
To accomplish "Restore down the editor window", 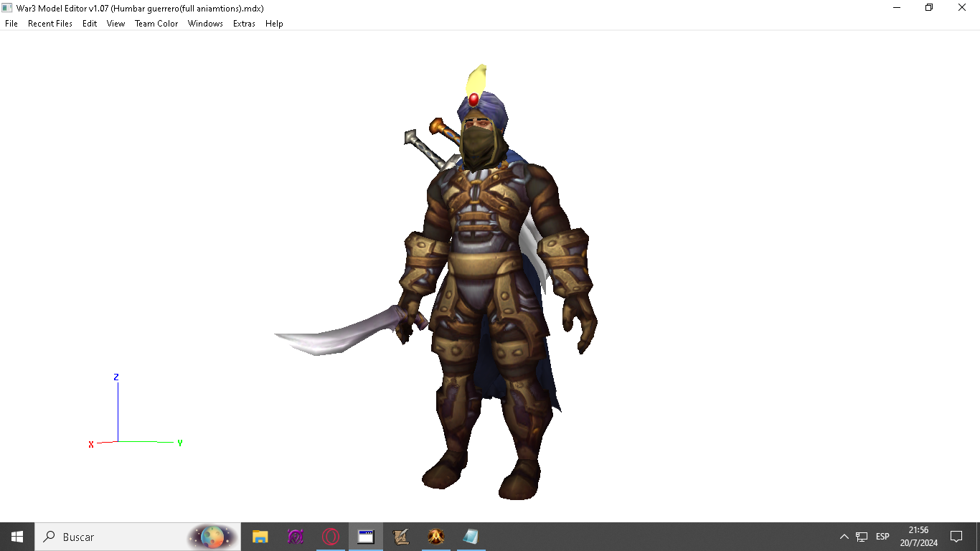I will (929, 8).
